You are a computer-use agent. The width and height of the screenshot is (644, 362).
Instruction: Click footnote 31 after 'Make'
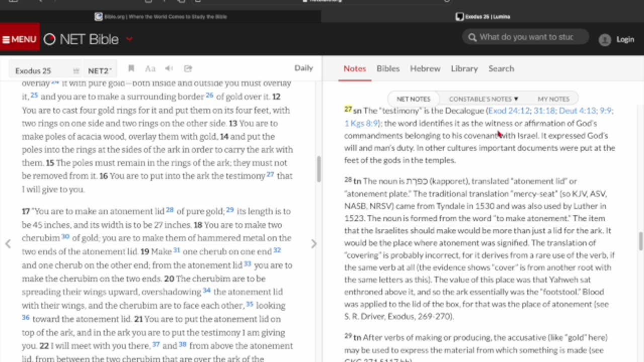point(177,250)
